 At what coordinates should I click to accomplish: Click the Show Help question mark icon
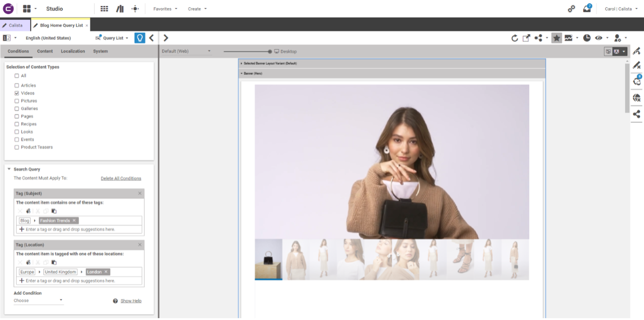pos(115,301)
